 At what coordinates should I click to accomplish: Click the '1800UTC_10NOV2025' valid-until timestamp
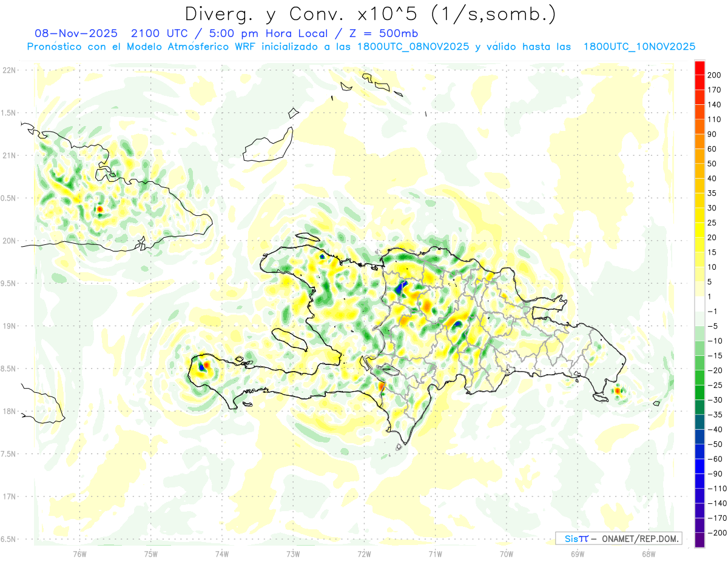tap(639, 46)
